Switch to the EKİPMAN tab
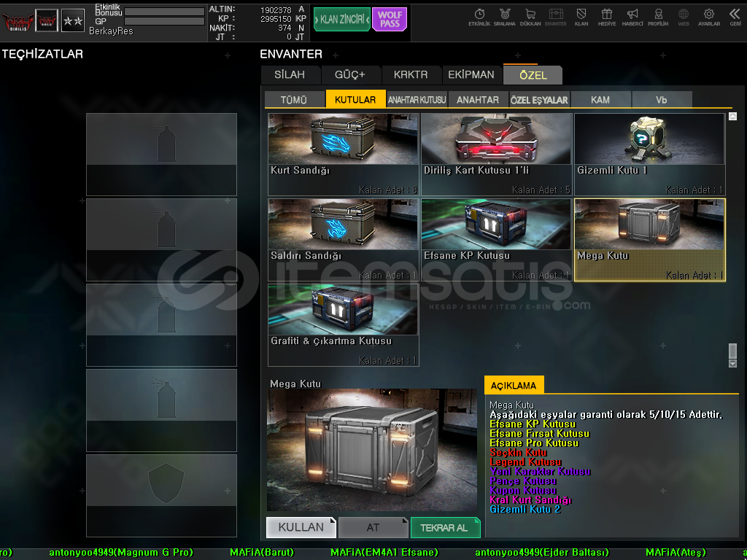Screen dimensions: 747x560 pos(471,74)
